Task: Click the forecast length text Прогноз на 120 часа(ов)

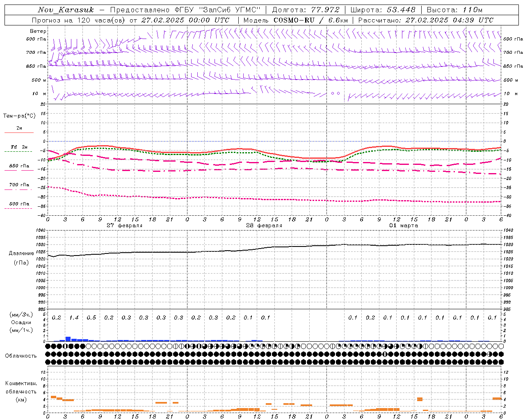Action: coord(79,20)
